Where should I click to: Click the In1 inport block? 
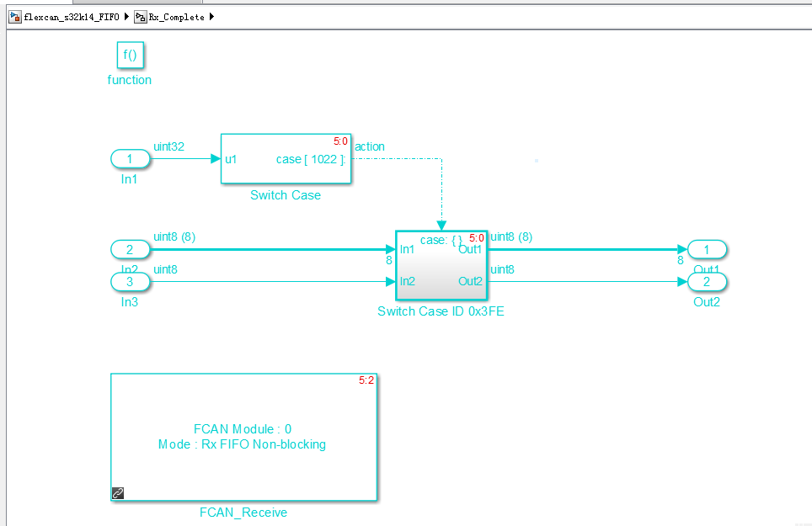click(130, 159)
